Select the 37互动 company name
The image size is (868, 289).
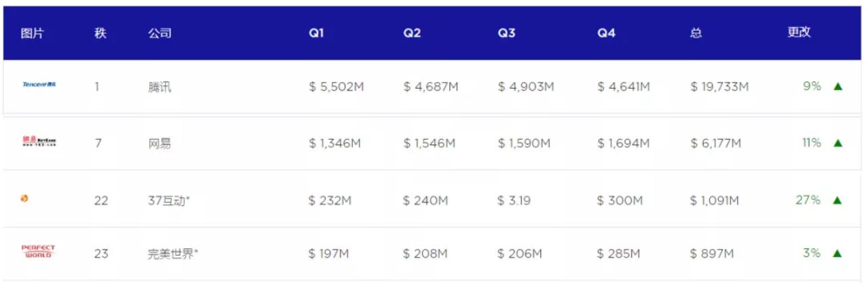169,200
